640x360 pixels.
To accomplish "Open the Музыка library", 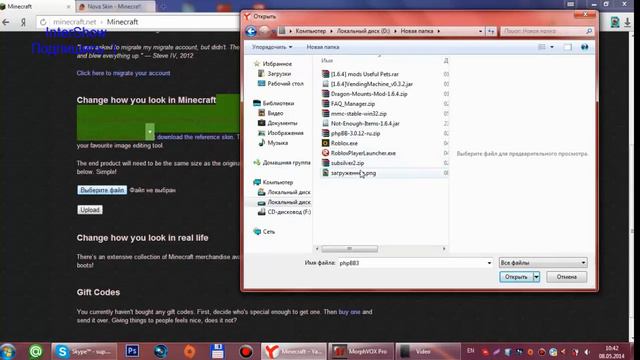I will (278, 143).
